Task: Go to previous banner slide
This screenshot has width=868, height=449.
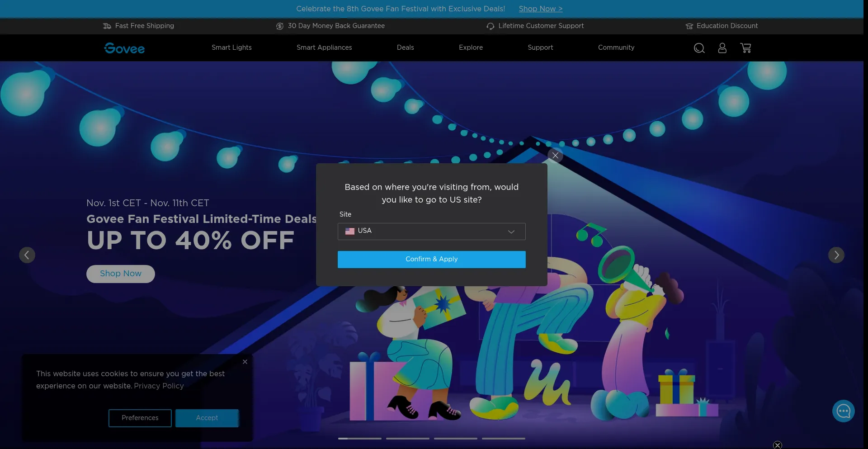Action: (x=27, y=255)
